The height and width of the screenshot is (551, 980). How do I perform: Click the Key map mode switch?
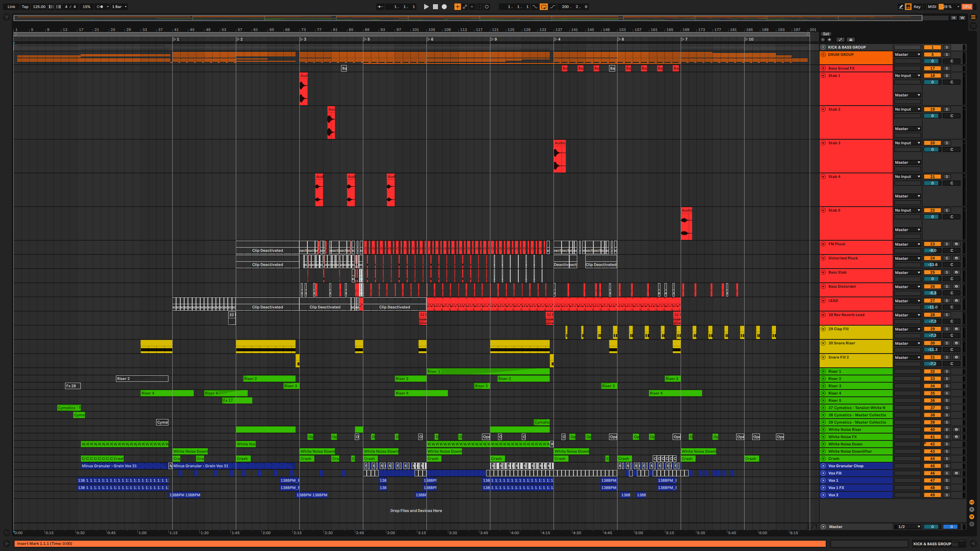point(917,7)
